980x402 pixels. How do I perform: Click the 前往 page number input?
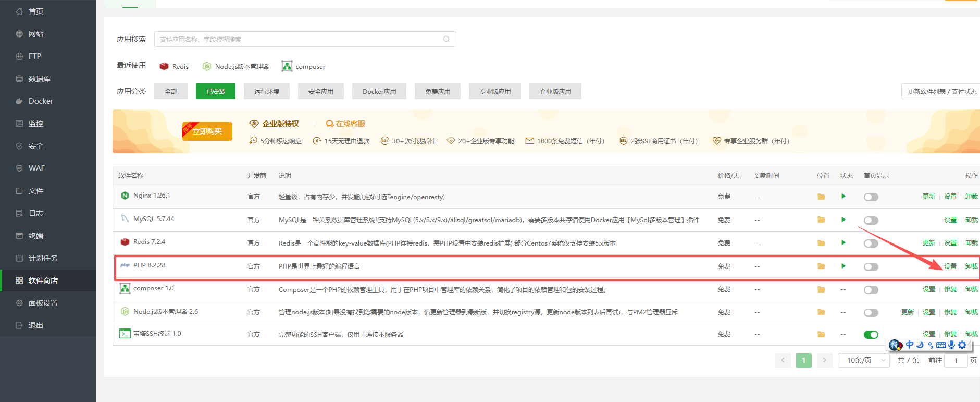956,360
